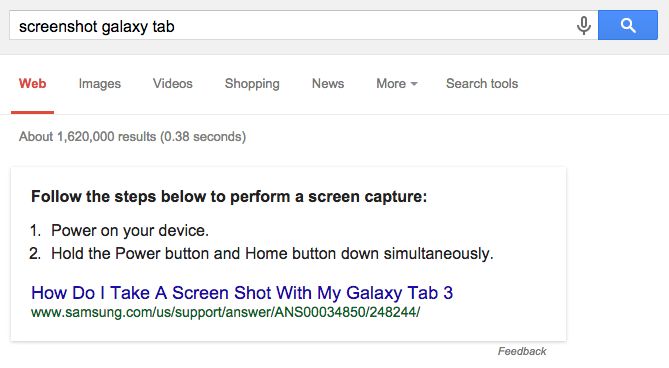Click the More dropdown arrow caret
Screen dimensions: 669x368
(414, 84)
